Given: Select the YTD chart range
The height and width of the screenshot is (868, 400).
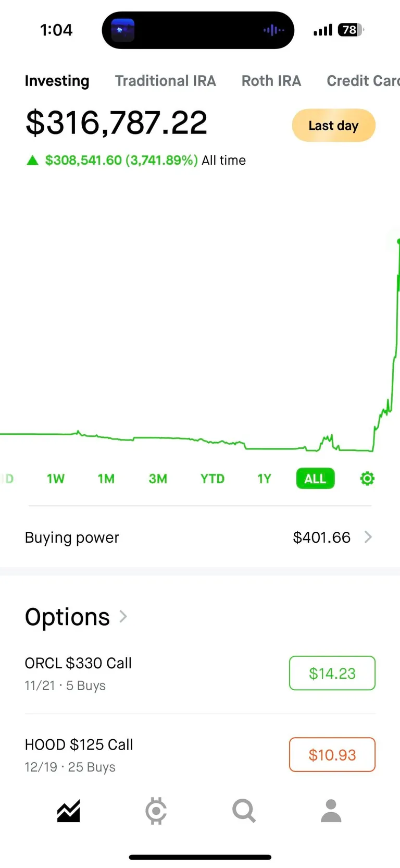Looking at the screenshot, I should pyautogui.click(x=213, y=479).
